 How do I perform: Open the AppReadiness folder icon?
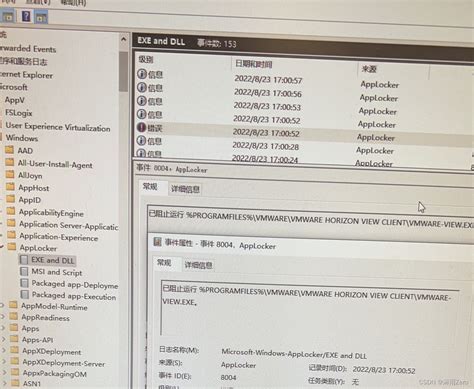click(14, 316)
